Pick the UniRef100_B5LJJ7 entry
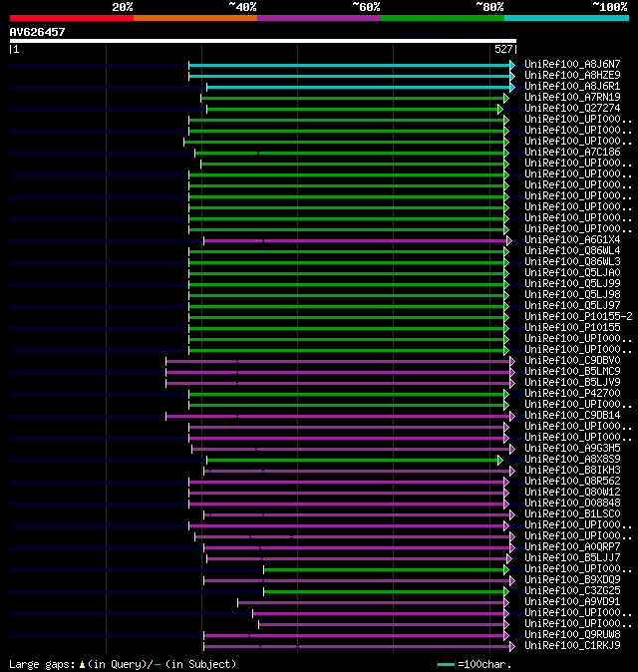The width and height of the screenshot is (638, 672). tap(572, 558)
